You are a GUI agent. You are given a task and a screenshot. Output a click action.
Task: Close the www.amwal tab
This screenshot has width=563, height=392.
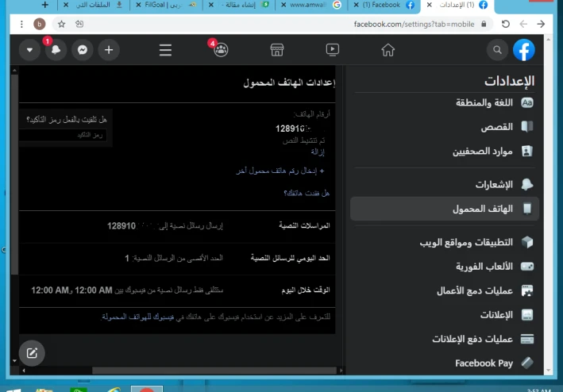pos(283,5)
